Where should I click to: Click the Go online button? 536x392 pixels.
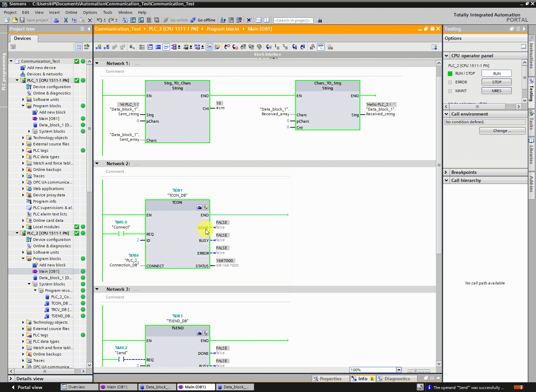coord(176,20)
